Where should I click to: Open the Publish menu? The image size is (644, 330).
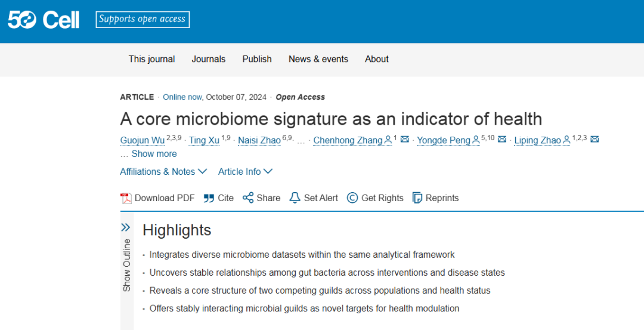click(256, 59)
